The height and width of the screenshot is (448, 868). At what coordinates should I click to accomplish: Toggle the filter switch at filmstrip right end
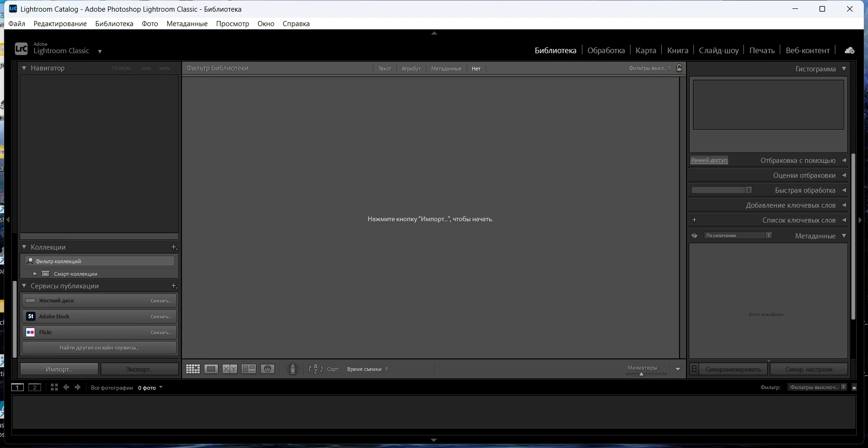tap(854, 387)
